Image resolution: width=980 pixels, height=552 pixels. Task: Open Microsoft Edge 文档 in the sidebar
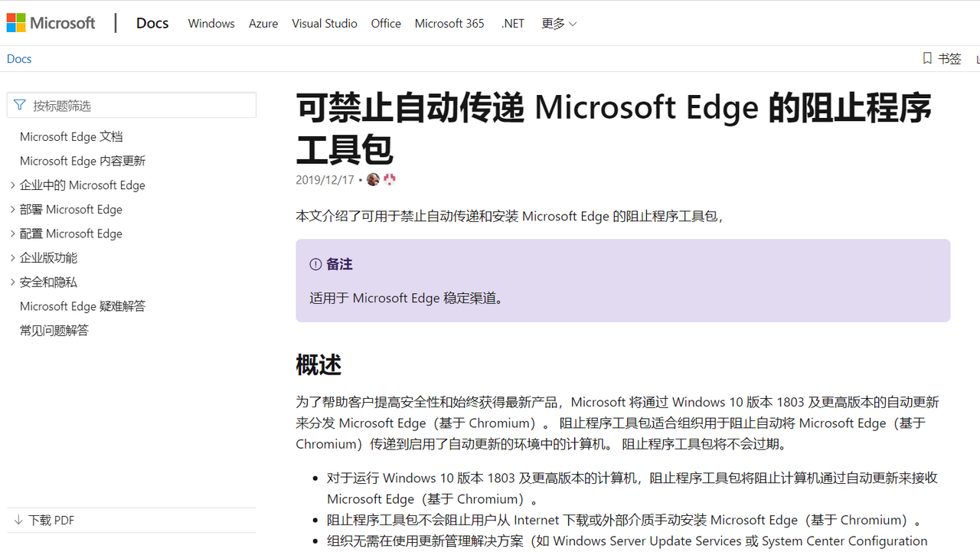pos(71,136)
